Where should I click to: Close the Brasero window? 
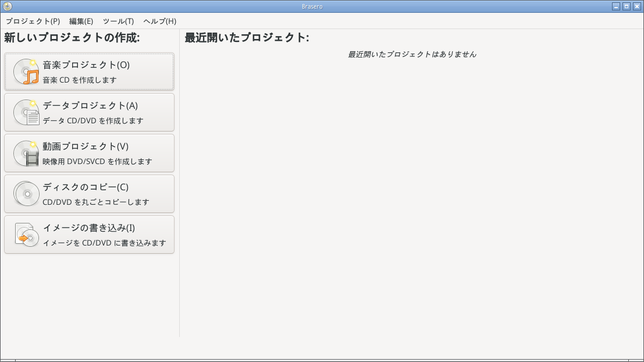637,6
